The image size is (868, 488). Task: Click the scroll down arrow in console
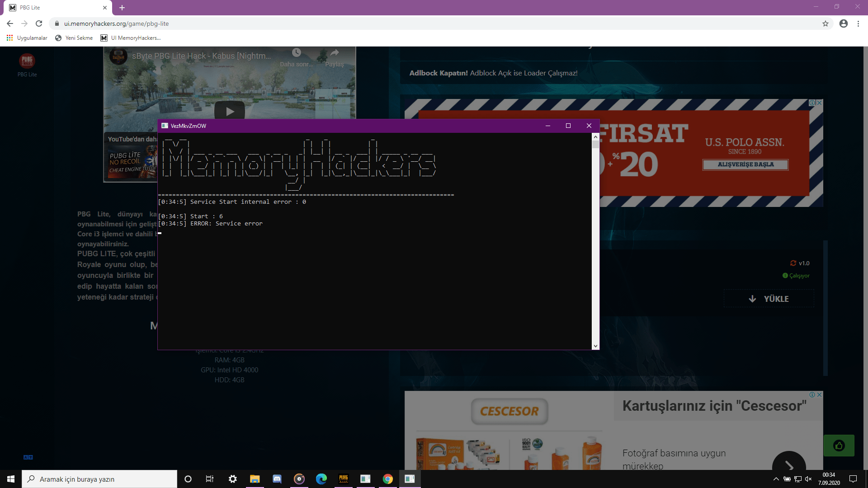point(595,346)
